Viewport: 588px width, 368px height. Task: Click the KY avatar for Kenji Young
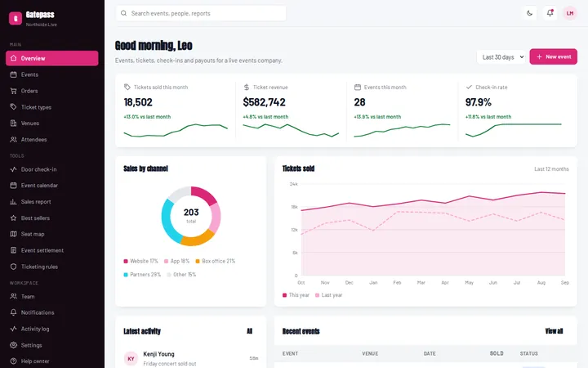[131, 359]
